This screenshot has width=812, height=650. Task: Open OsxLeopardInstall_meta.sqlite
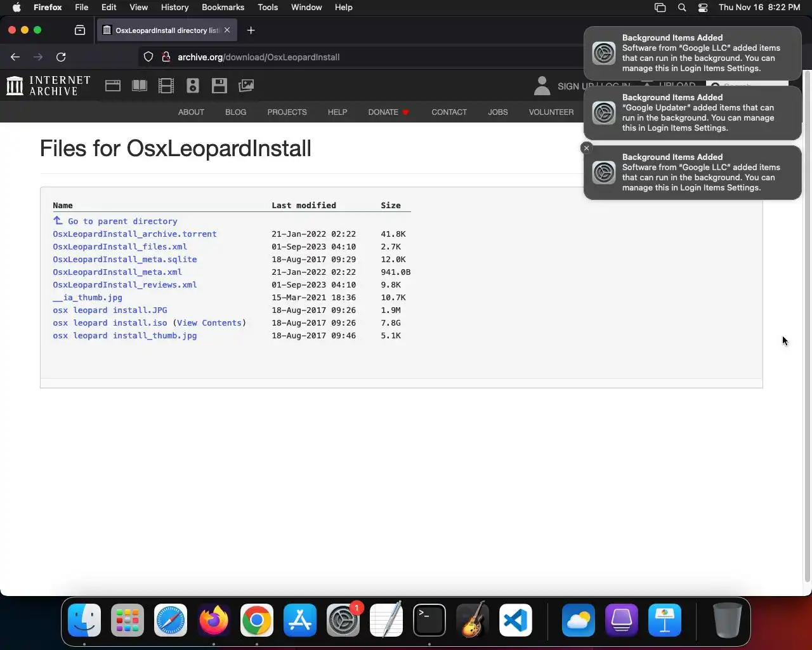click(x=125, y=260)
